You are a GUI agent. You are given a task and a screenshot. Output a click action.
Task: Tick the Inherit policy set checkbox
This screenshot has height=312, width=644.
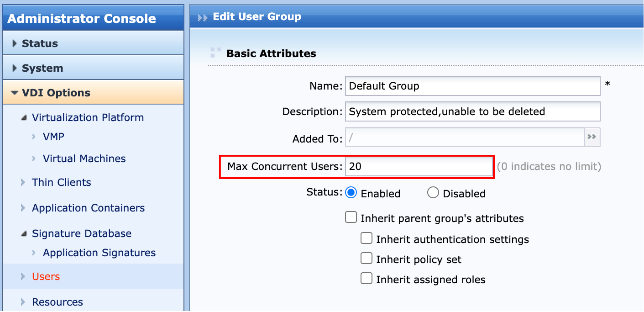pyautogui.click(x=367, y=259)
